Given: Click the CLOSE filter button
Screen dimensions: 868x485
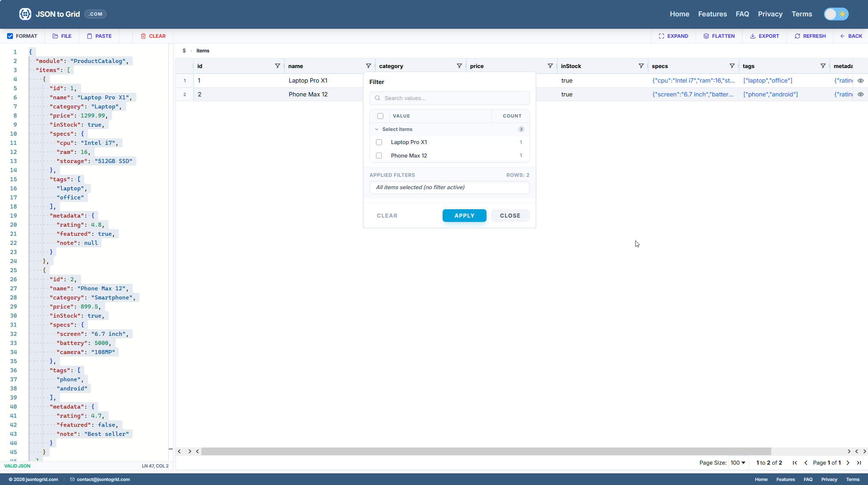Looking at the screenshot, I should 510,215.
